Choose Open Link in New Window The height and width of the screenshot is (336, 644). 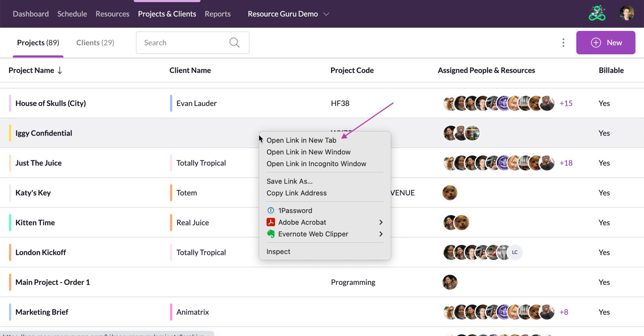pos(308,152)
